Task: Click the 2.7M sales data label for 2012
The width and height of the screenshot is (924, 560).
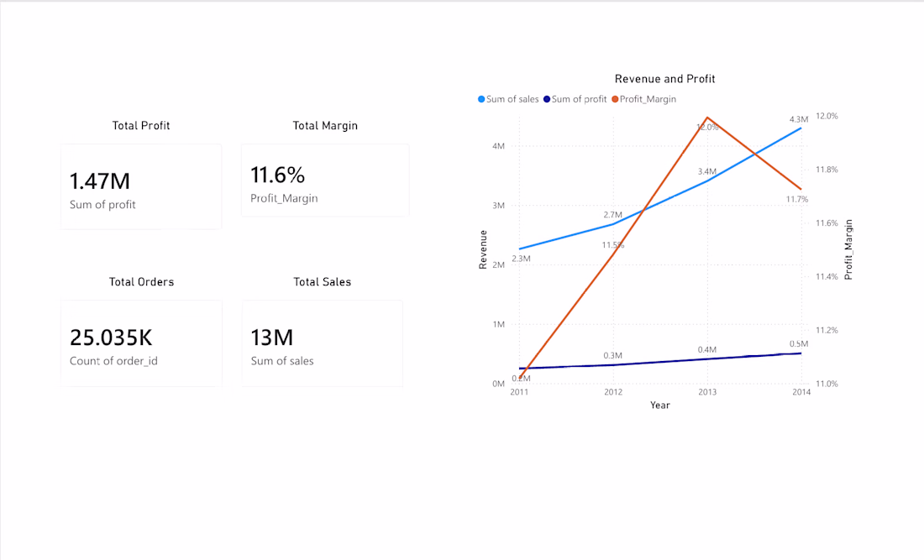Action: point(613,215)
